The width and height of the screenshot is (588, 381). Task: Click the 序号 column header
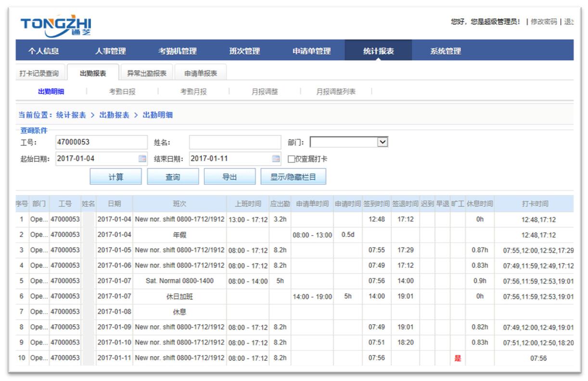click(x=22, y=204)
